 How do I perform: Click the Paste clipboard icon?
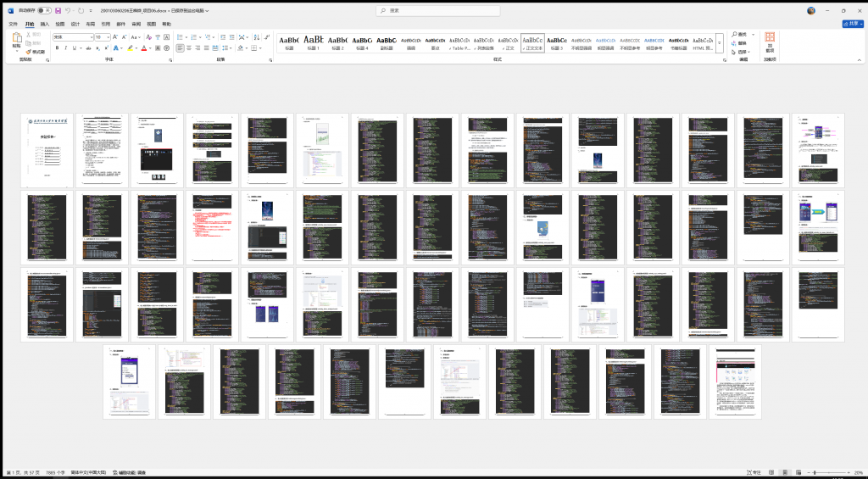pos(16,41)
